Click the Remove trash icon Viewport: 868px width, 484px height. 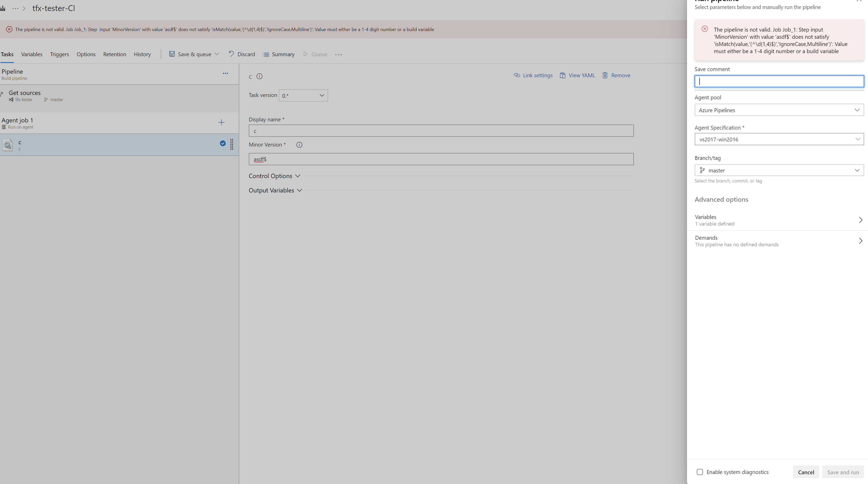[605, 75]
